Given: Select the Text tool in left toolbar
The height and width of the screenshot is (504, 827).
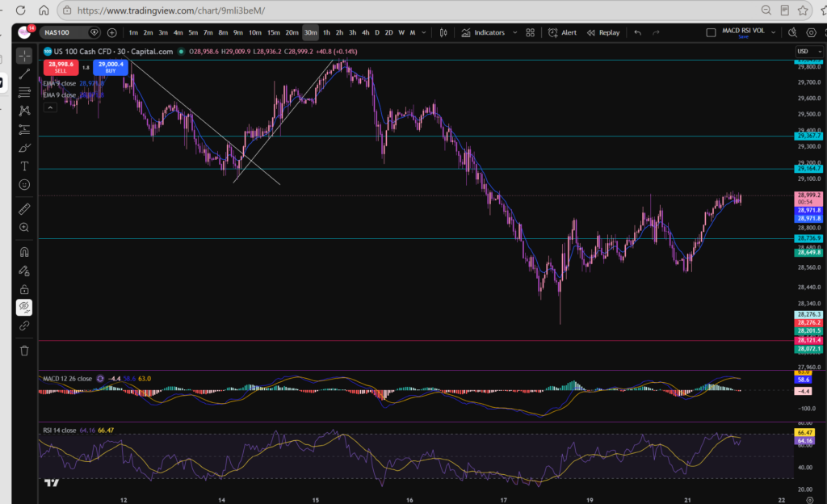Looking at the screenshot, I should point(24,166).
